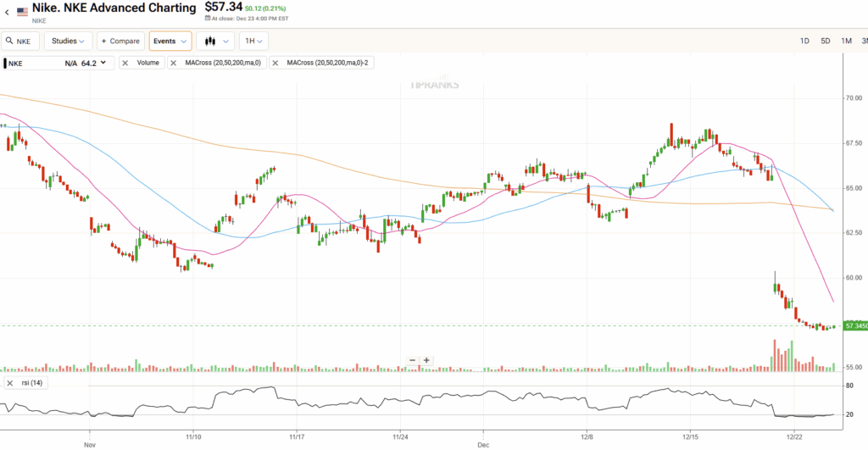
Task: Click the search magnifier icon in the NKE box
Action: click(x=10, y=41)
